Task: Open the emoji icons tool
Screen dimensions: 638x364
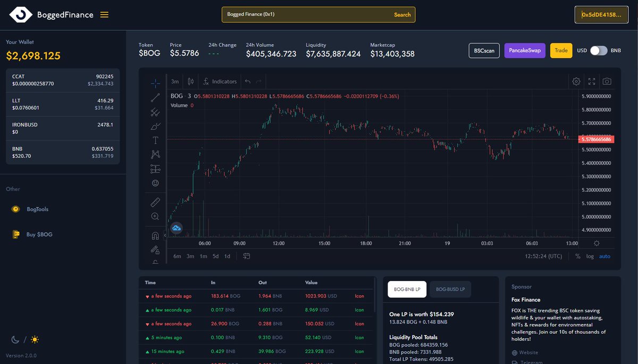Action: click(155, 183)
